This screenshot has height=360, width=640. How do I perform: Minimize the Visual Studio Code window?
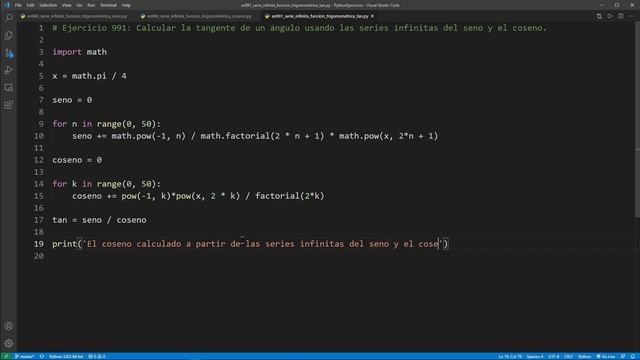click(x=602, y=5)
